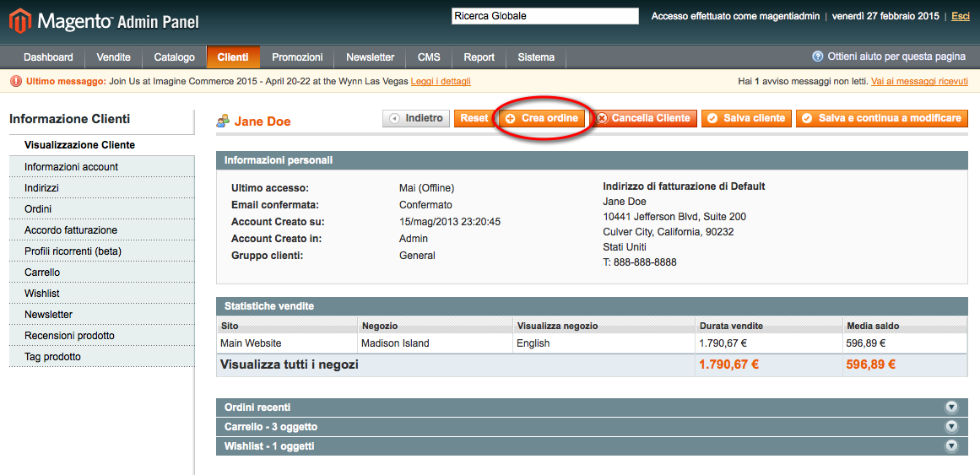Click the Magento logo icon
This screenshot has width=980, height=475.
click(x=20, y=20)
